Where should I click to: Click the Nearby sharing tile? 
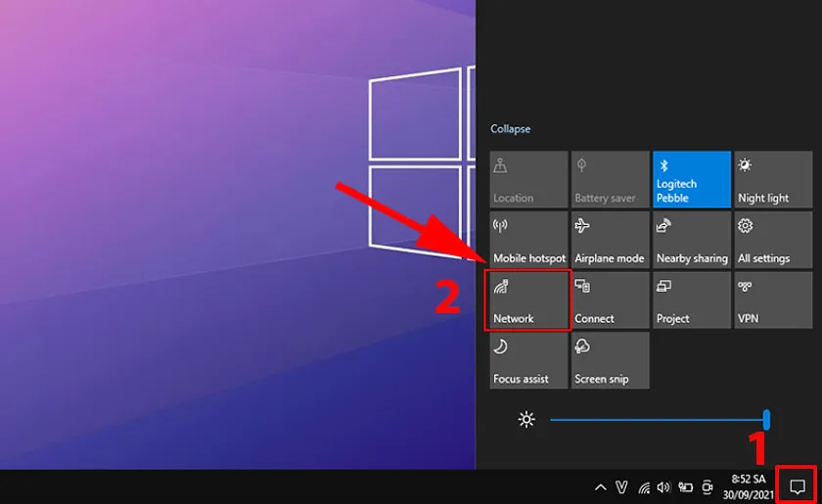click(x=692, y=240)
